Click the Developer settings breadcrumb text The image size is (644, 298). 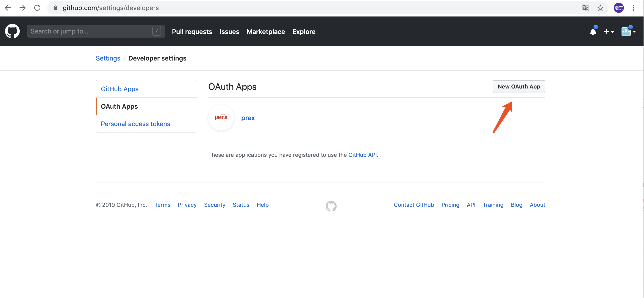coord(157,58)
